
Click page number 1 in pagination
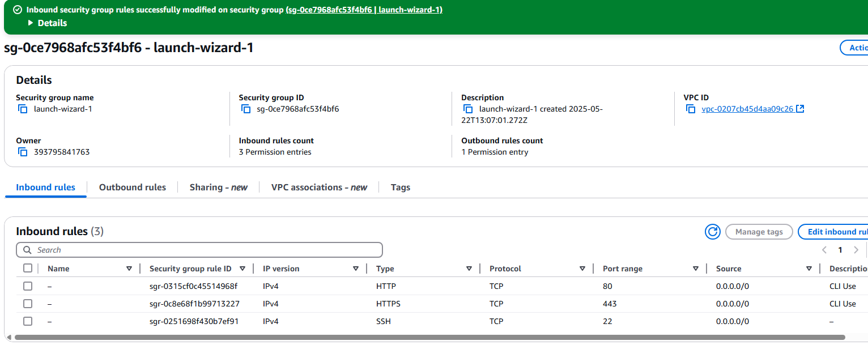840,250
